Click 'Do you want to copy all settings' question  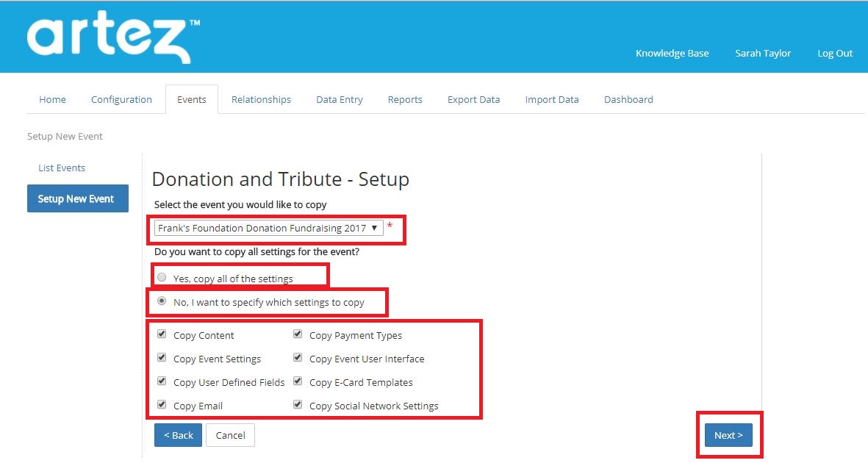click(x=257, y=252)
